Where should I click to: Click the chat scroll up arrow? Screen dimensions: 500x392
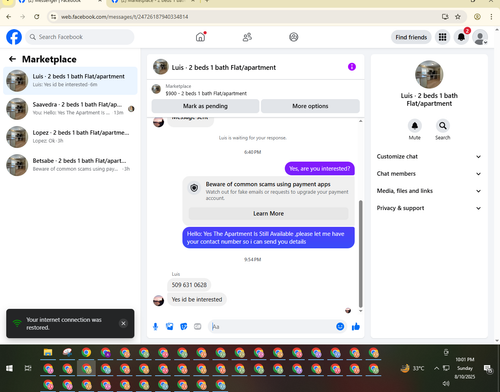click(x=360, y=121)
